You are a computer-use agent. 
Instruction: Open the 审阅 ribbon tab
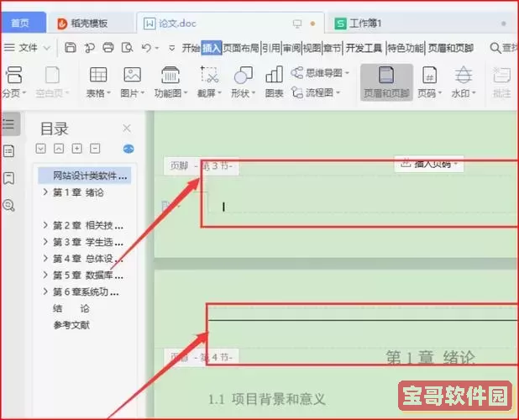tap(291, 49)
